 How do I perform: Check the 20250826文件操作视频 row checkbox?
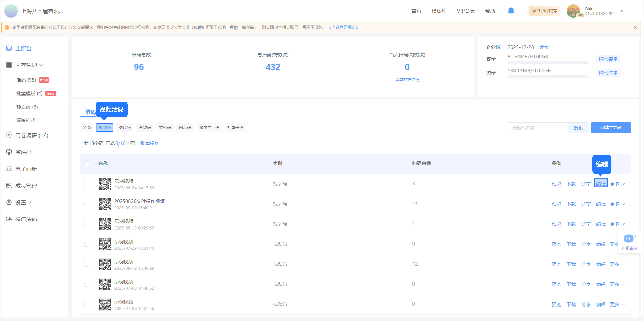pos(87,204)
